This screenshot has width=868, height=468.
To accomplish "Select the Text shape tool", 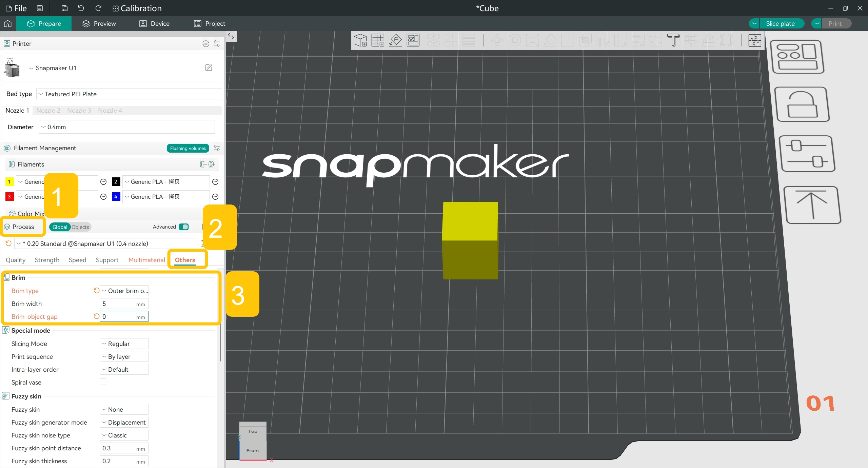I will click(x=673, y=40).
